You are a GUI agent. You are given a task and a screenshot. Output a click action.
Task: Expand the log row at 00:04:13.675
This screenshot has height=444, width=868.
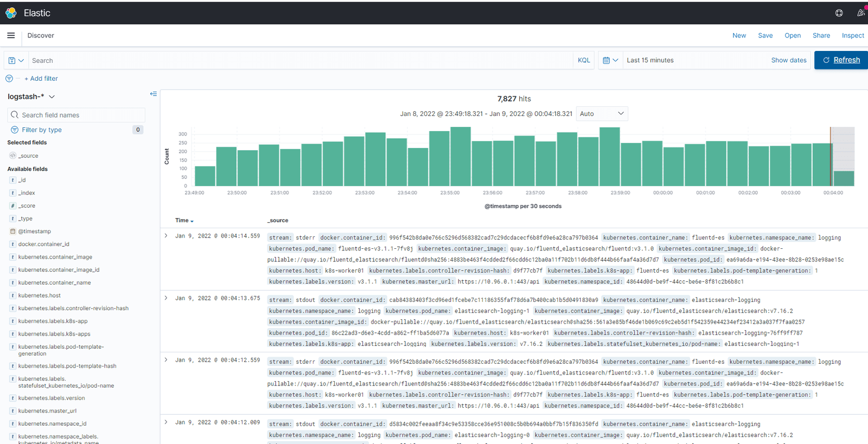[166, 298]
